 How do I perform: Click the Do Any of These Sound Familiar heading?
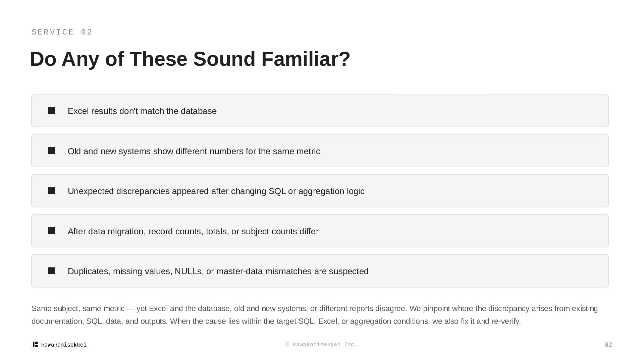pyautogui.click(x=190, y=59)
